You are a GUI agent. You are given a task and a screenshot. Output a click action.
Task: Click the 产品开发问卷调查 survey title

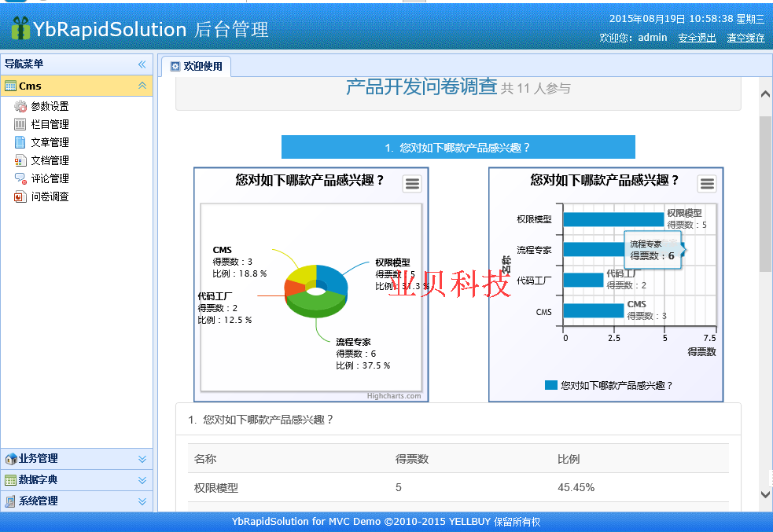click(421, 86)
